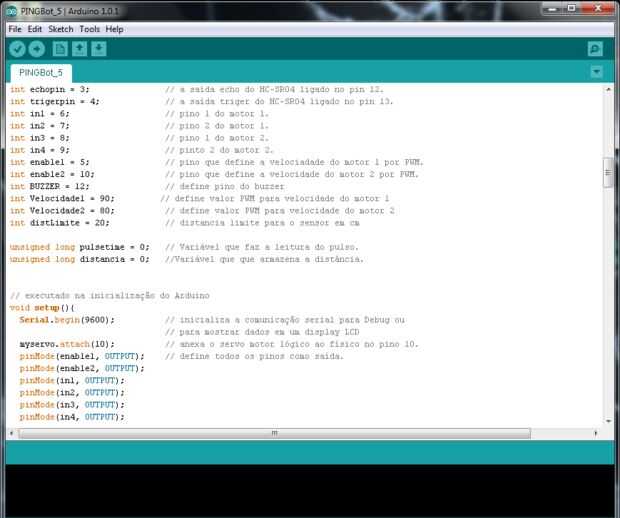This screenshot has width=620, height=518.
Task: Click the Arduino logo in title bar
Action: point(11,11)
